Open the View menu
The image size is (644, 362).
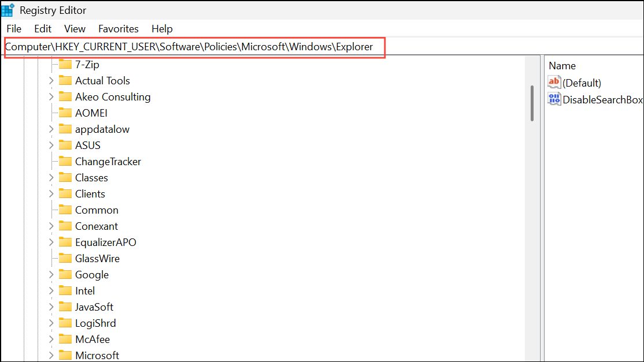pyautogui.click(x=75, y=29)
